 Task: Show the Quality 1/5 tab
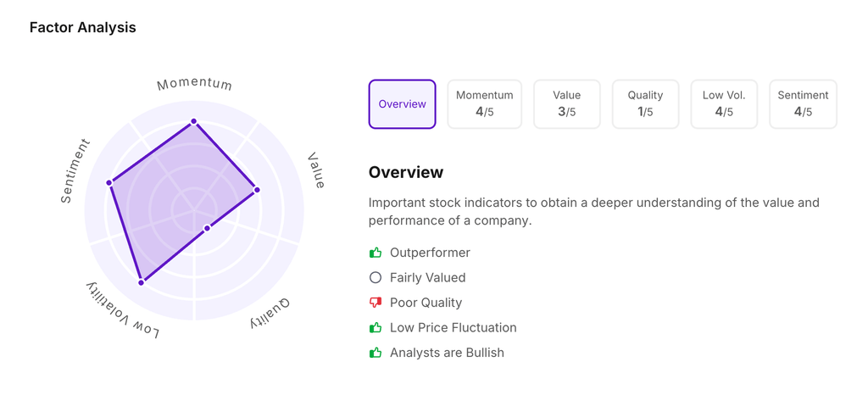coord(645,104)
